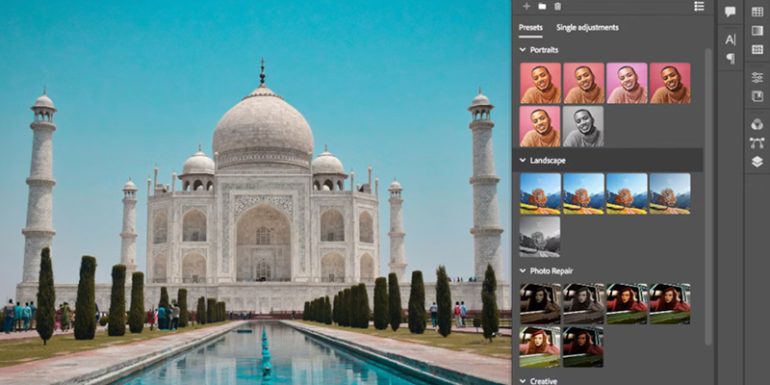Screen dimensions: 770x385
Task: Open the Paragraph panel pilcrow icon
Action: pos(730,58)
